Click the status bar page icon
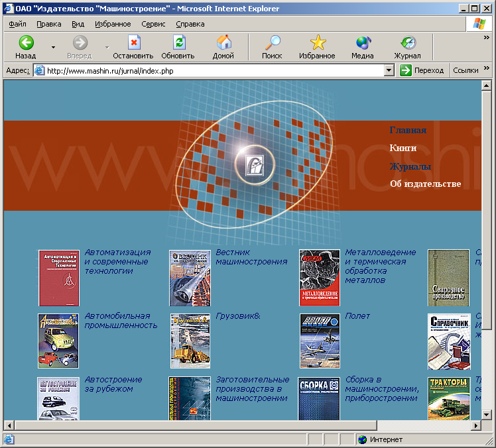Viewport: 496px width, 448px height. click(9, 439)
